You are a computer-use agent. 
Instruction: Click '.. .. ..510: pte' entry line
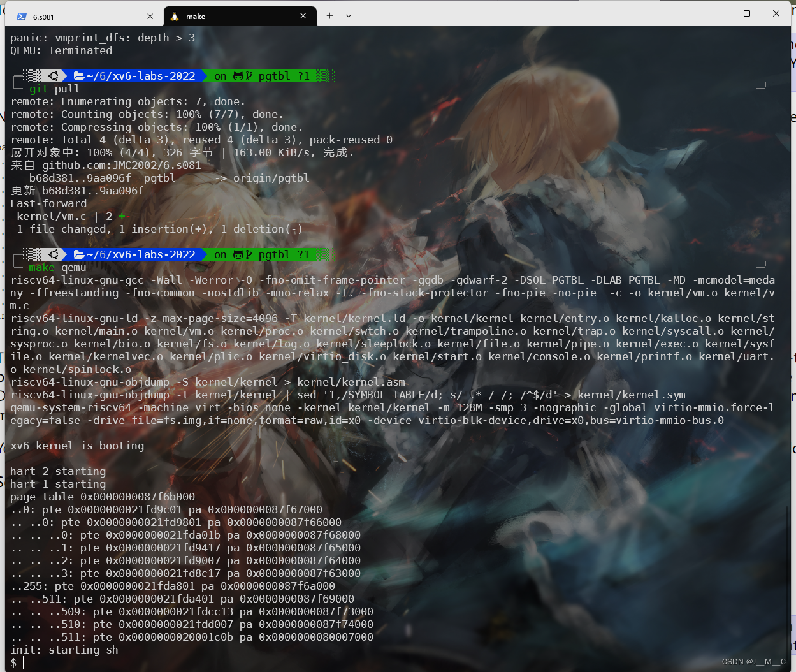pyautogui.click(x=192, y=624)
